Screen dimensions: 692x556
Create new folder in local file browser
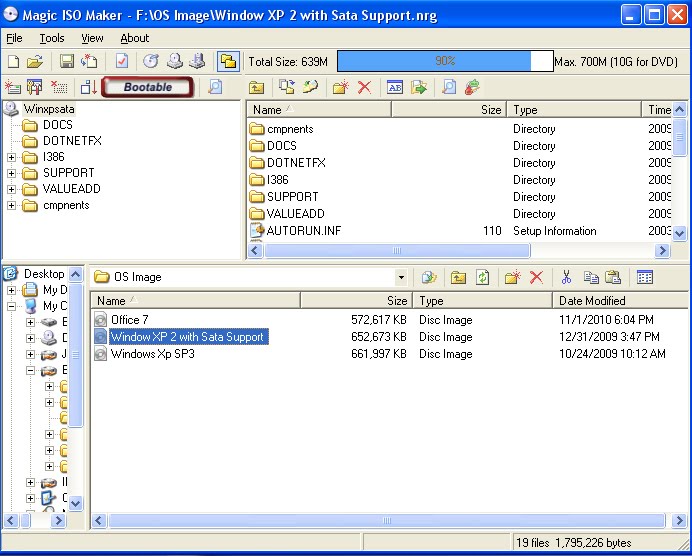512,278
